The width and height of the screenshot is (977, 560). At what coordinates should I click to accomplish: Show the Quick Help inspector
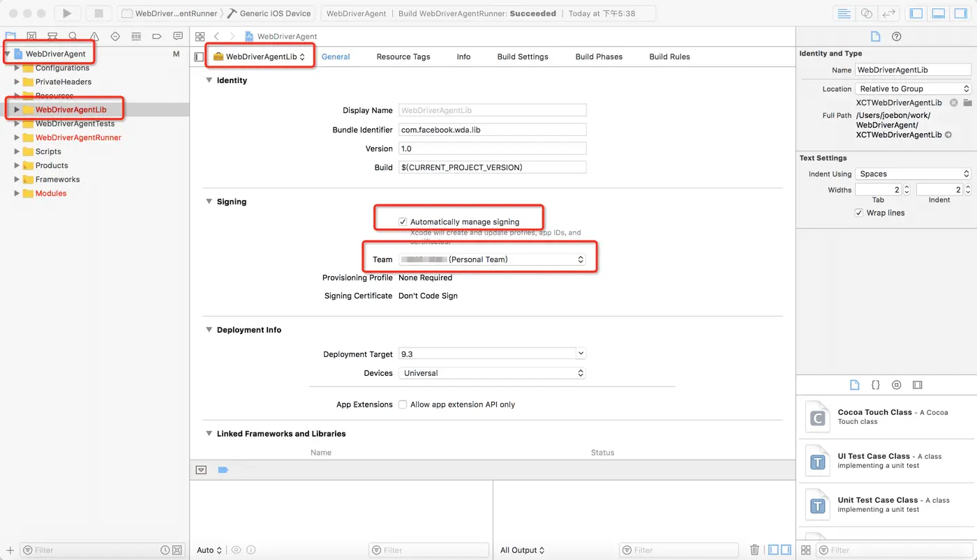(x=897, y=37)
